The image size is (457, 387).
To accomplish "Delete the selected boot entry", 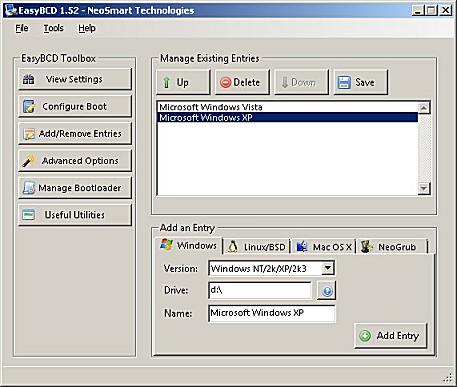I will (242, 82).
